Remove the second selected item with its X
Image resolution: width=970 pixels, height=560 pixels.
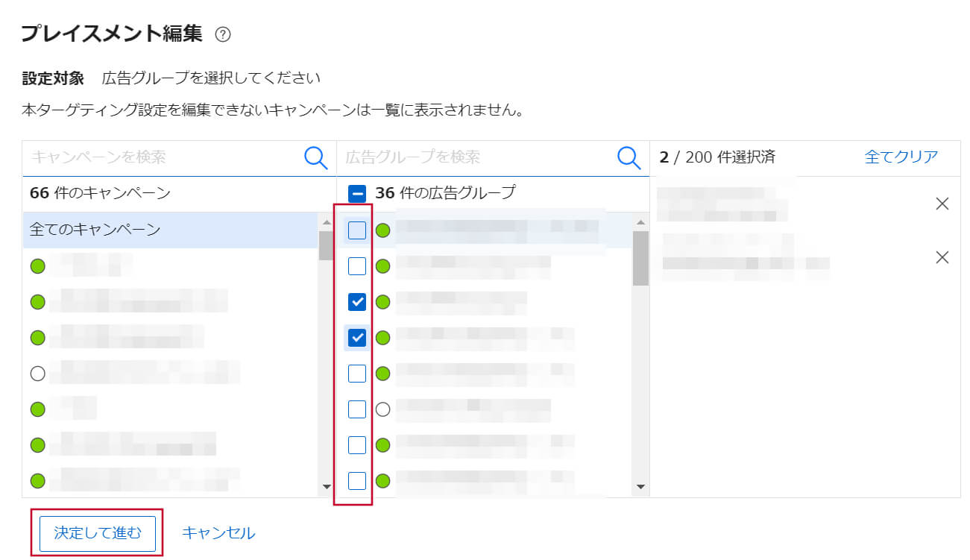(x=942, y=257)
